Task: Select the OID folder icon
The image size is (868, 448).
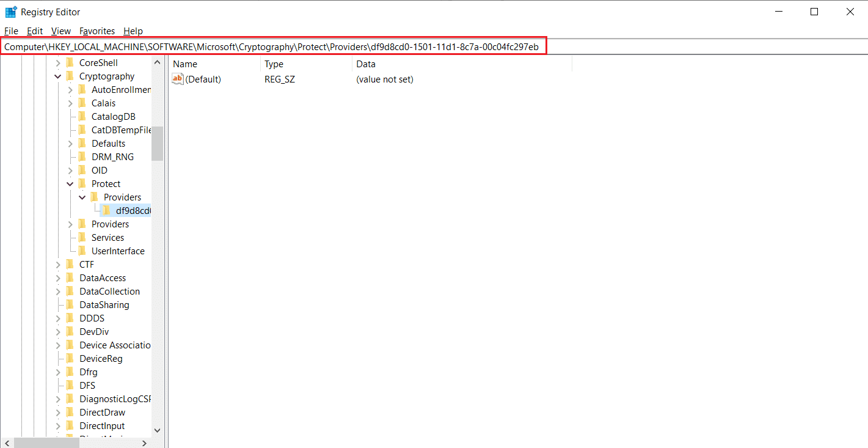Action: click(x=82, y=170)
